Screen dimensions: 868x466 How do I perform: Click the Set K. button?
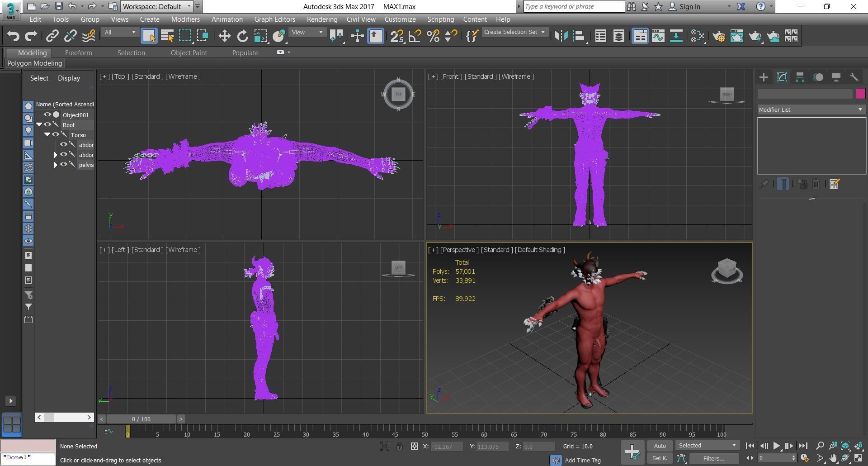(x=660, y=458)
